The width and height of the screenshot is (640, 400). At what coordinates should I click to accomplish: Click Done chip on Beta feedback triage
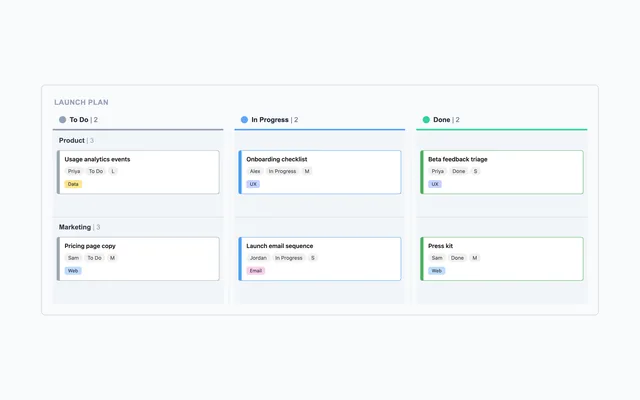[x=459, y=171]
